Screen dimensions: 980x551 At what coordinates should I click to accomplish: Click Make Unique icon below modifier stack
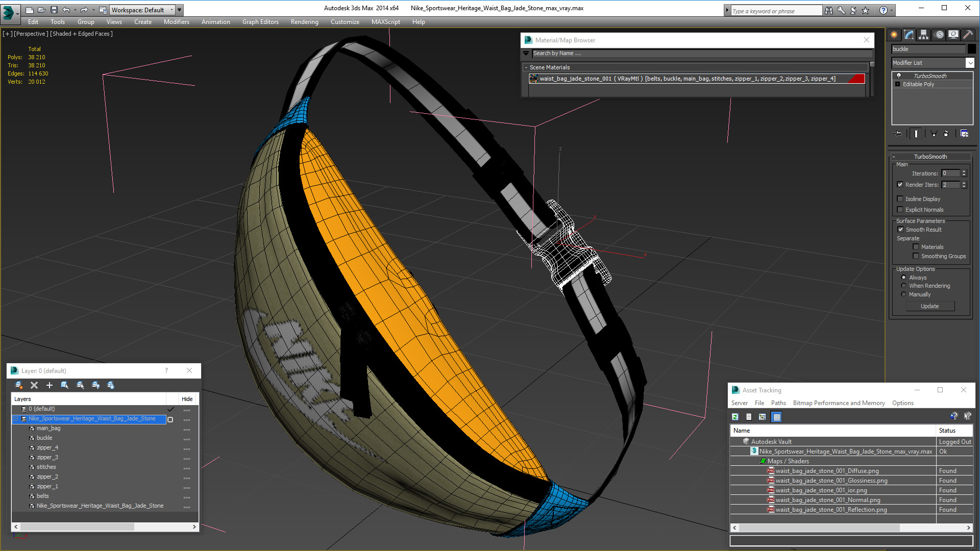point(934,134)
